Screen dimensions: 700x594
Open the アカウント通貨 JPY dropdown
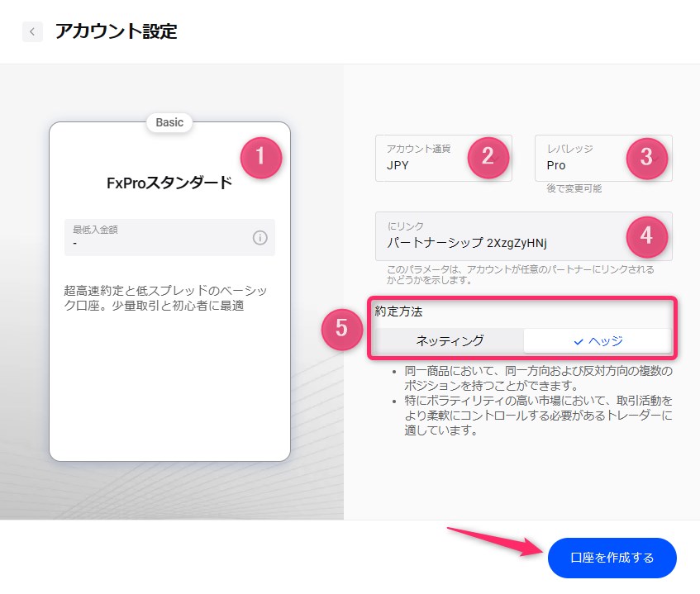[x=421, y=158]
